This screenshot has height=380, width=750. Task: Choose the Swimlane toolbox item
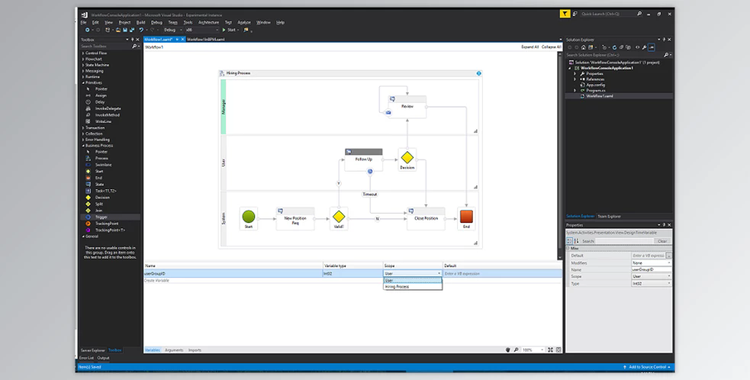(103, 165)
